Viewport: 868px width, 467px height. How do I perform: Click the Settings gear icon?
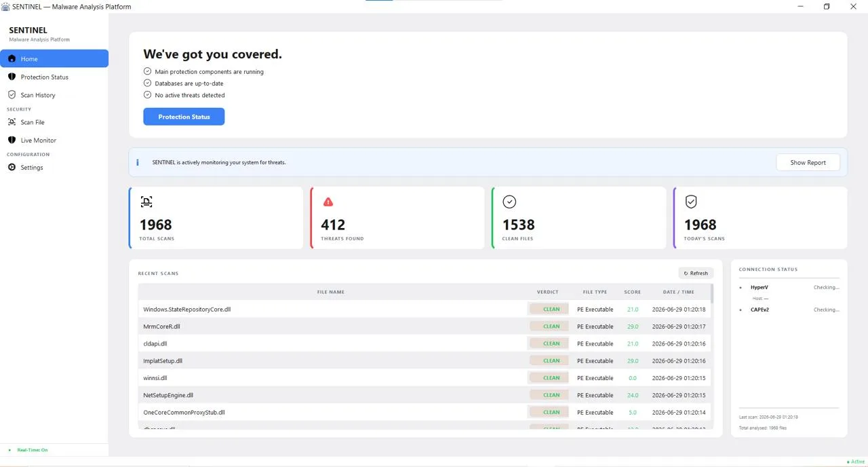pyautogui.click(x=12, y=167)
